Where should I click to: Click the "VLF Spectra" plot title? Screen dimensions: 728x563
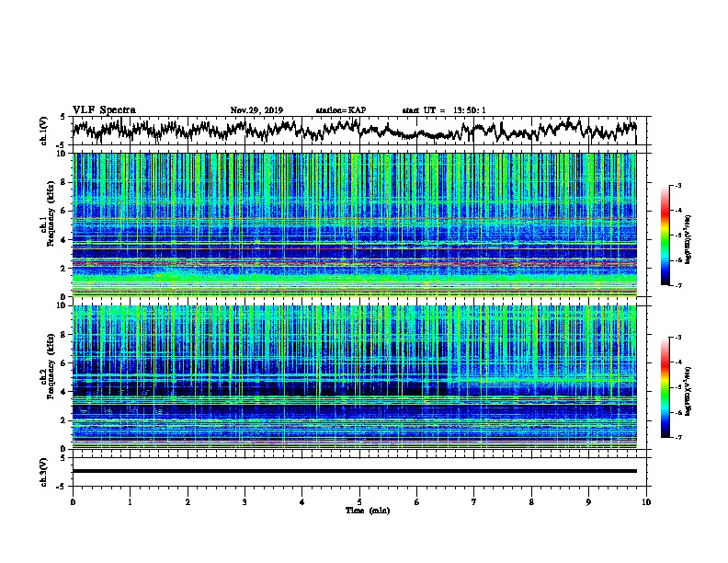tap(104, 110)
